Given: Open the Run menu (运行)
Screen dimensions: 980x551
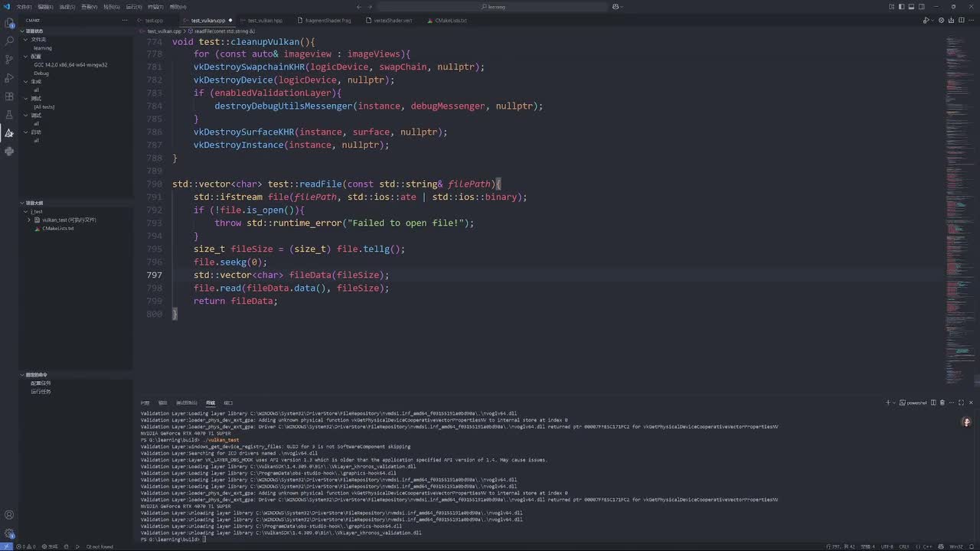Looking at the screenshot, I should [x=134, y=7].
